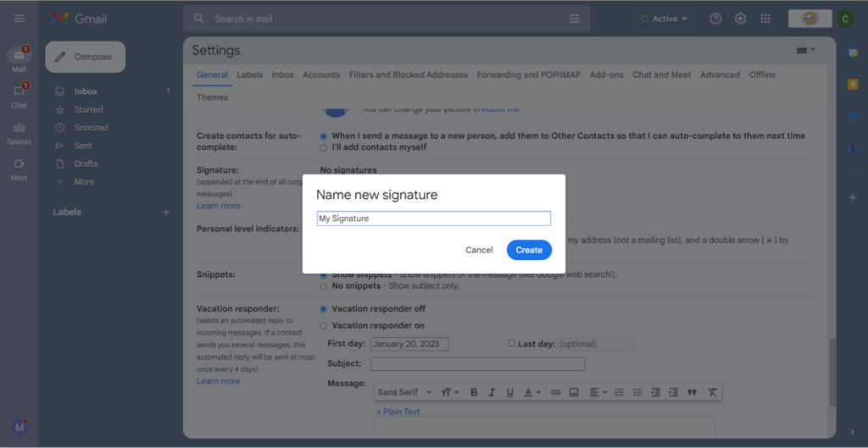The height and width of the screenshot is (448, 868).
Task: Show search options filter icon
Action: 575,19
